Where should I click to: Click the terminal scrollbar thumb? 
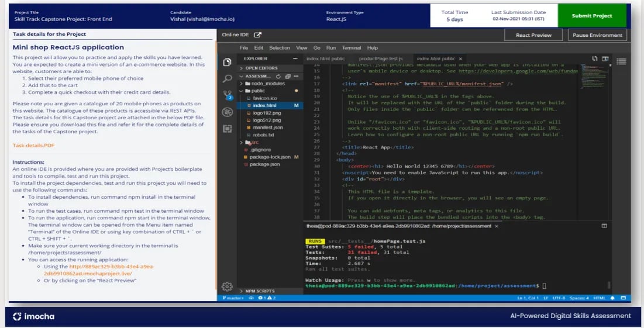[x=609, y=285]
